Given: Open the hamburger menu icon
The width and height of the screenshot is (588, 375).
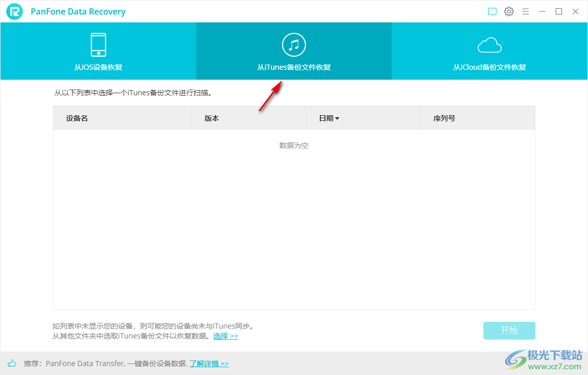Looking at the screenshot, I should (x=526, y=11).
